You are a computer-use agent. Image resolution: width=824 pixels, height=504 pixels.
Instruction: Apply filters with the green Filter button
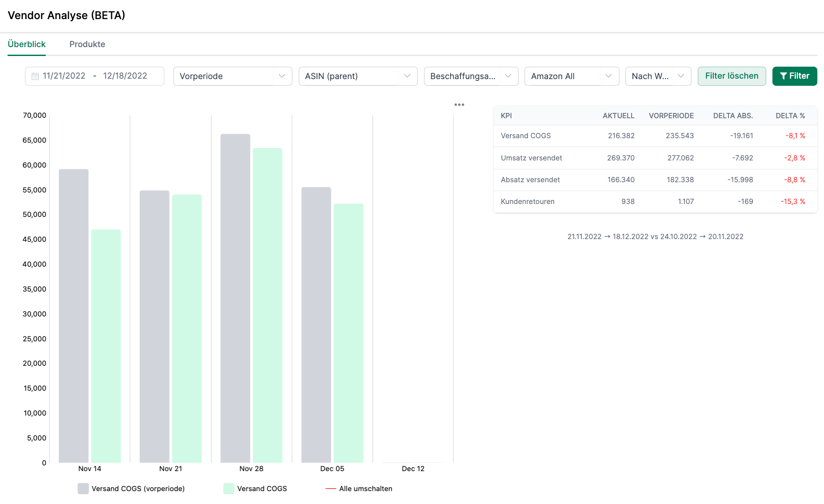(x=795, y=76)
